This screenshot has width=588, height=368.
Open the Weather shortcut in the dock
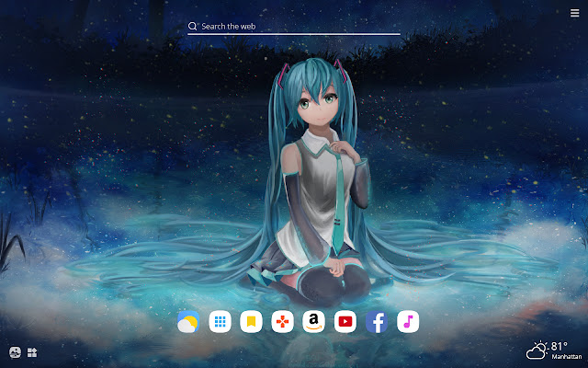tap(188, 322)
